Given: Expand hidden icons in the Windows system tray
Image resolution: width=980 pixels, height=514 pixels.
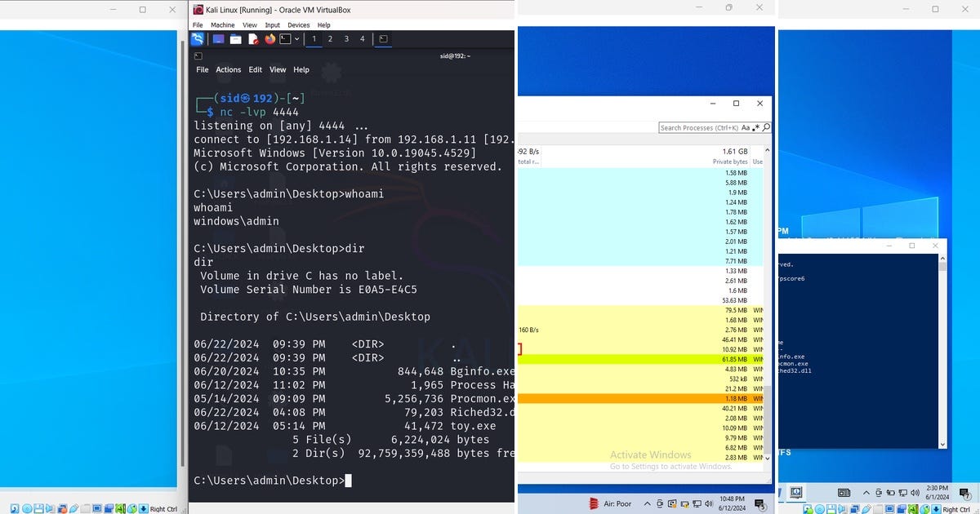Looking at the screenshot, I should [x=647, y=503].
